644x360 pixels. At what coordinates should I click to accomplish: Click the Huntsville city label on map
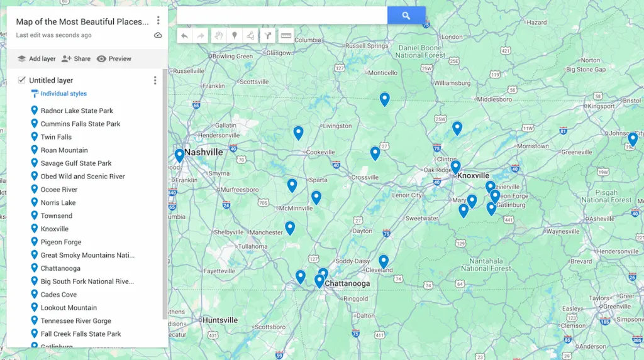pos(219,320)
